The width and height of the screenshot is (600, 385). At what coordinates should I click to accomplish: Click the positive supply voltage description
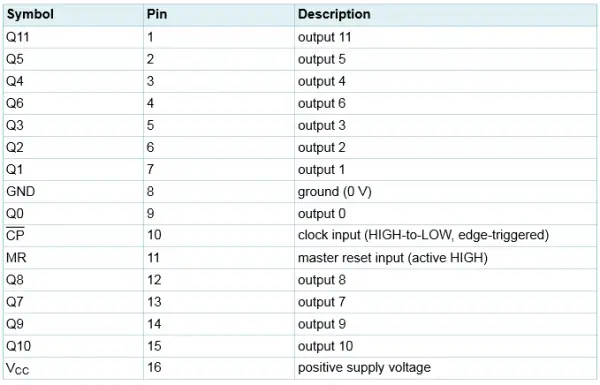(x=364, y=368)
